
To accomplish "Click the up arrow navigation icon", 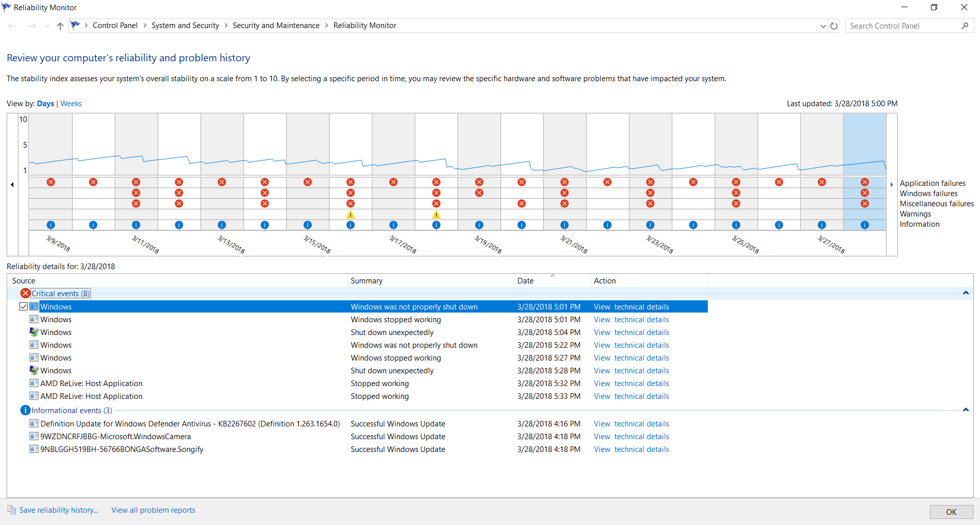I will pyautogui.click(x=60, y=26).
